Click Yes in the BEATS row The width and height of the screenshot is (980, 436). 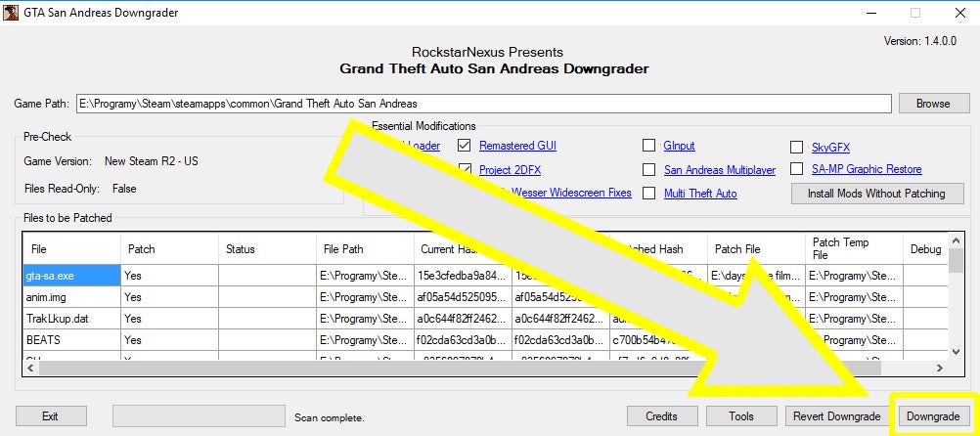pyautogui.click(x=169, y=340)
